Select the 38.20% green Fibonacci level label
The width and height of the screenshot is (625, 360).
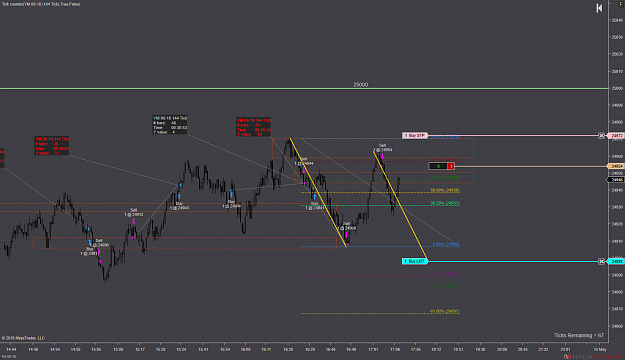(445, 203)
